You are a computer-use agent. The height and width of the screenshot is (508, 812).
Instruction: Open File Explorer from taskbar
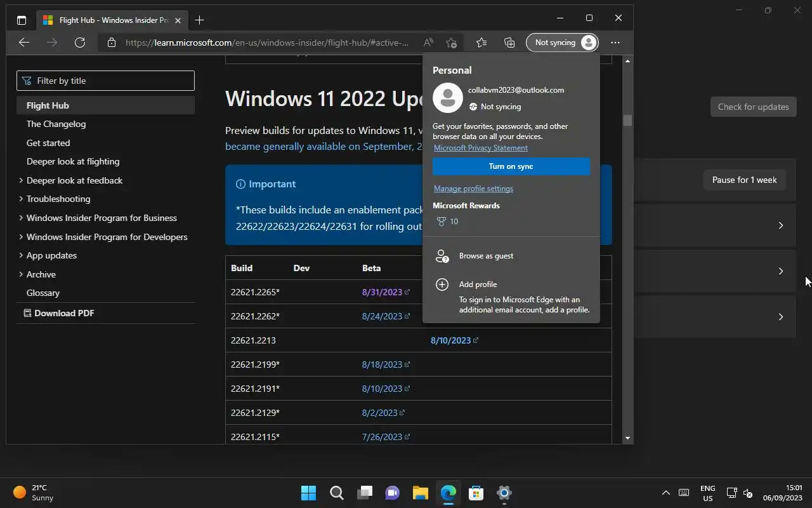point(421,493)
